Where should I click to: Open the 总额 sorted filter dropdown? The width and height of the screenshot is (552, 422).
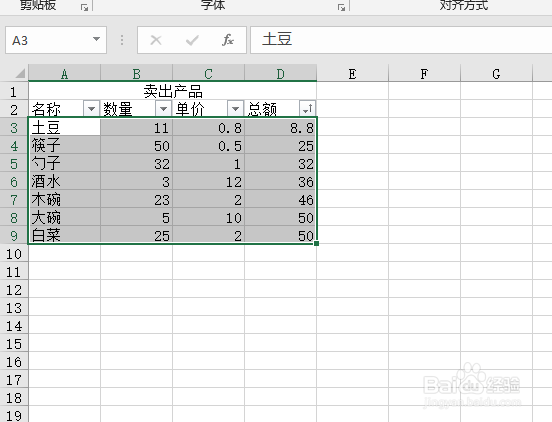[307, 108]
